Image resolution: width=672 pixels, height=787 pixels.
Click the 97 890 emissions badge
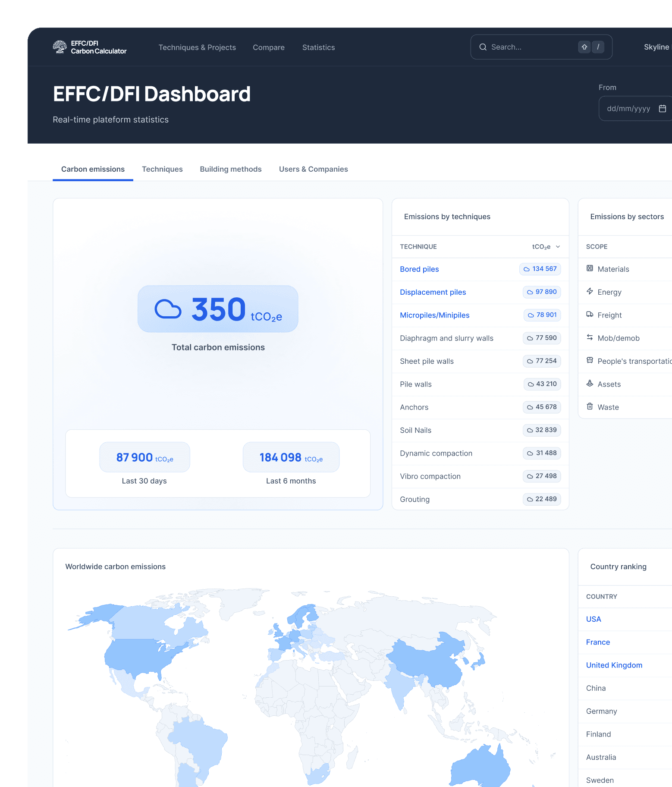542,292
